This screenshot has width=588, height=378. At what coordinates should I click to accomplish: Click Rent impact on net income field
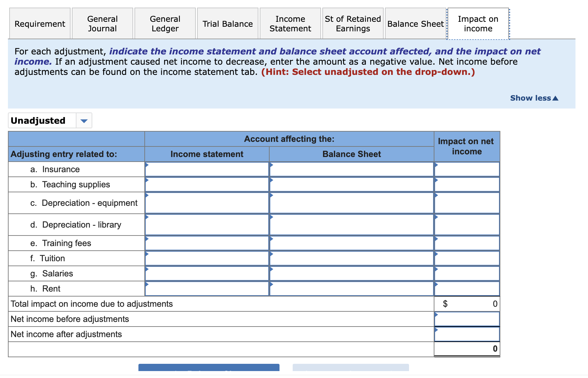point(467,289)
